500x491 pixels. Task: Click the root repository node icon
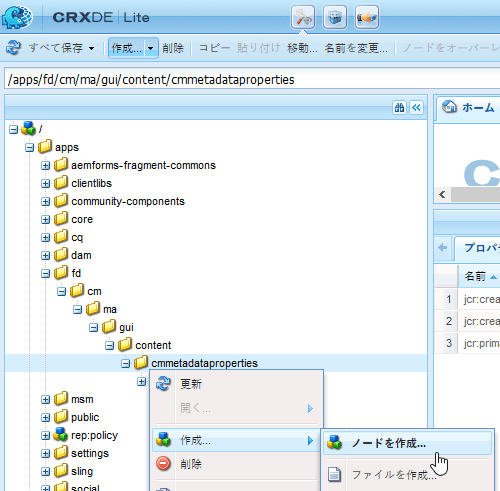point(28,128)
